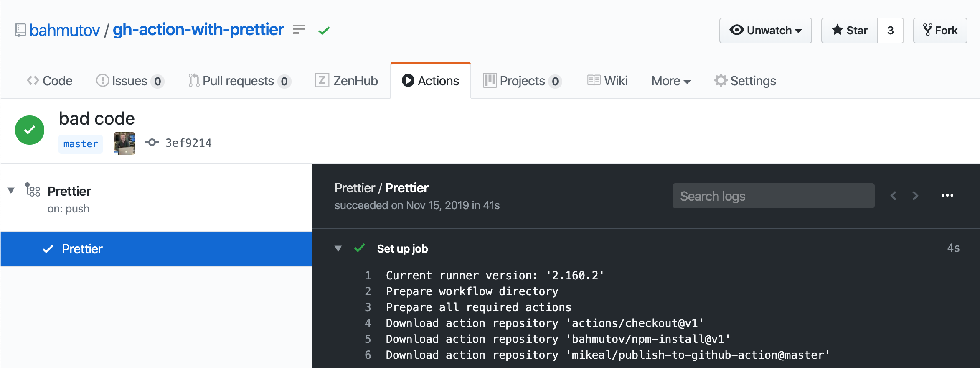The width and height of the screenshot is (980, 368).
Task: Click white checkmark in selected Prettier job
Action: pyautogui.click(x=48, y=249)
